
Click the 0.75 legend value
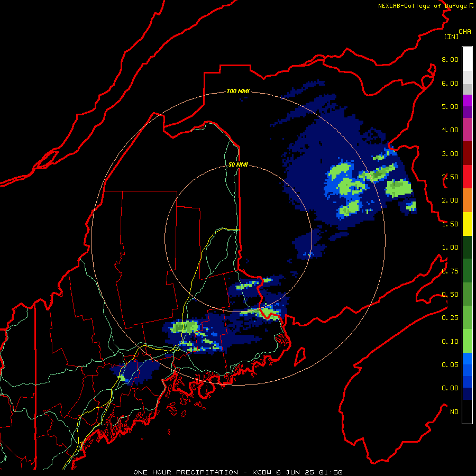pos(450,271)
